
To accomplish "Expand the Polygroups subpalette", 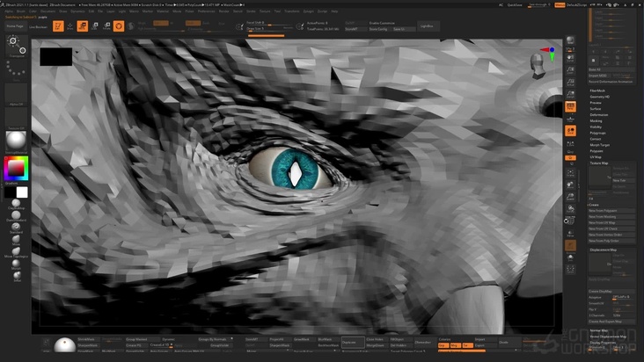I will coord(597,133).
